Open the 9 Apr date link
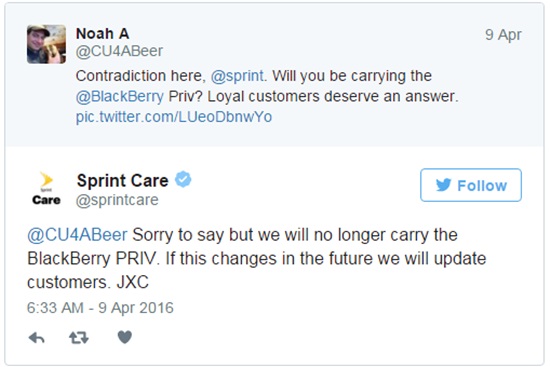This screenshot has height=367, width=550. (503, 35)
